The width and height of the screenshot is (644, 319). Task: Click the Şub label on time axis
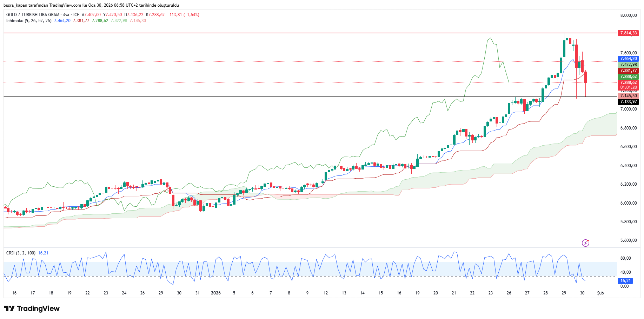click(600, 293)
